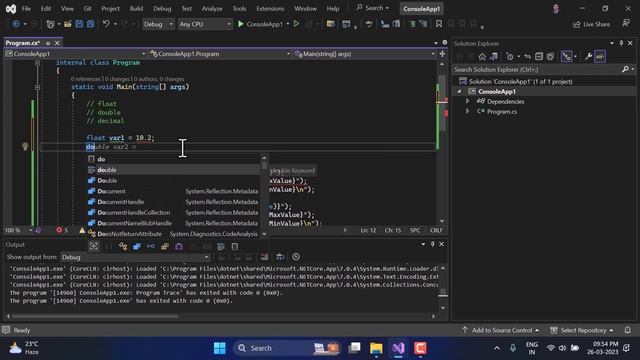
Task: Toggle word wrap in Output window
Action: (280, 257)
